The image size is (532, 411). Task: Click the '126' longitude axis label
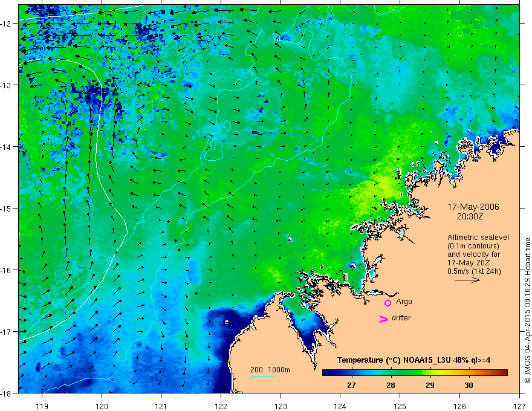pyautogui.click(x=459, y=406)
